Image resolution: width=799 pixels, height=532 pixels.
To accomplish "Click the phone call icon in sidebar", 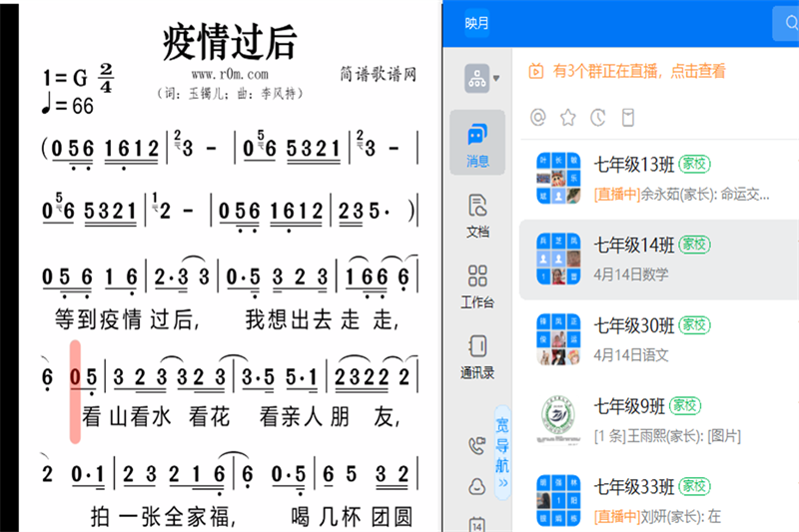I will 477,445.
